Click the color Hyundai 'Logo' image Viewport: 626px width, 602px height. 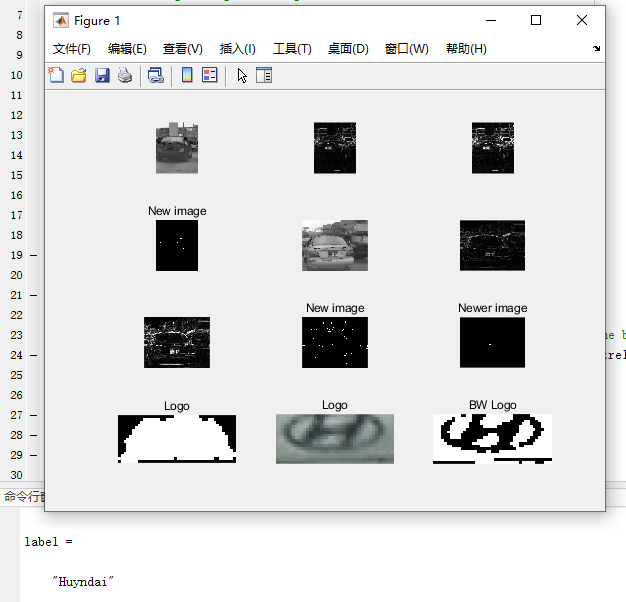pos(335,439)
